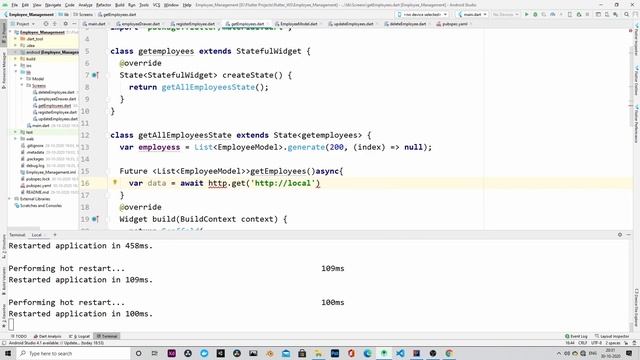Open the Logcat tool window

tap(80, 336)
